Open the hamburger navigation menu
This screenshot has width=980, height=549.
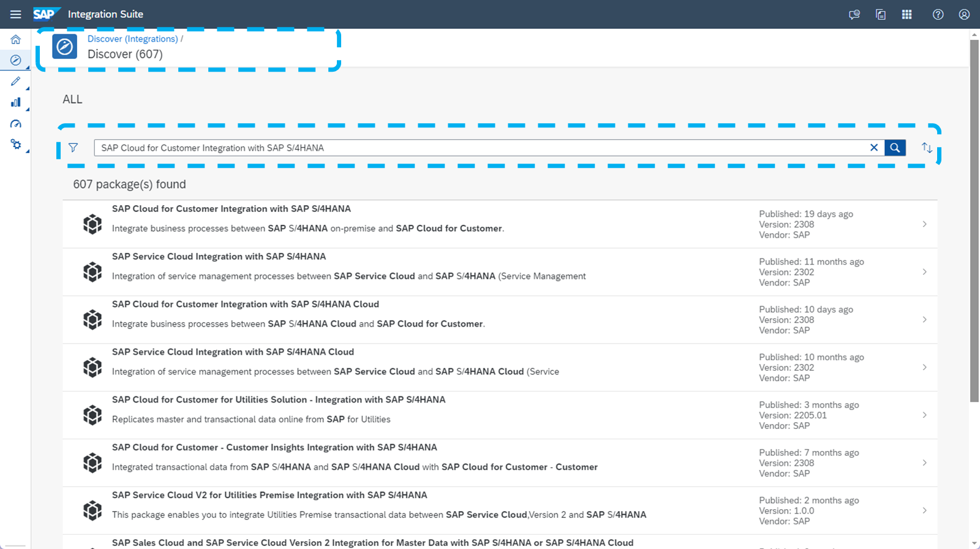16,14
